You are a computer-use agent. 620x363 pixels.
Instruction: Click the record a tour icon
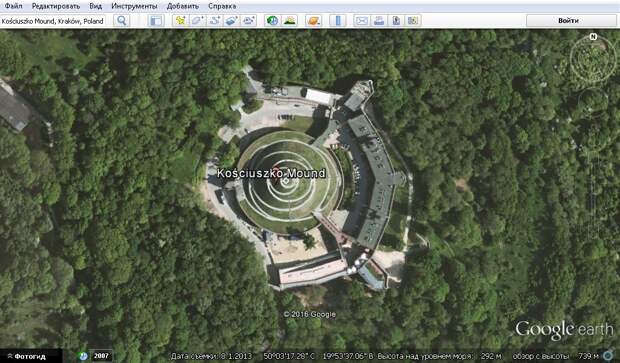pyautogui.click(x=248, y=21)
